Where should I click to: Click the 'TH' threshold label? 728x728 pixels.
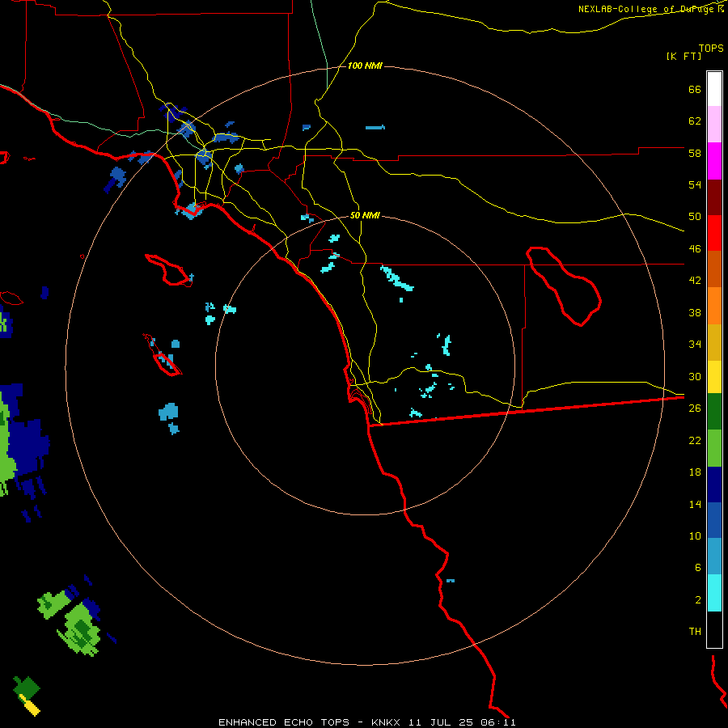coord(695,632)
